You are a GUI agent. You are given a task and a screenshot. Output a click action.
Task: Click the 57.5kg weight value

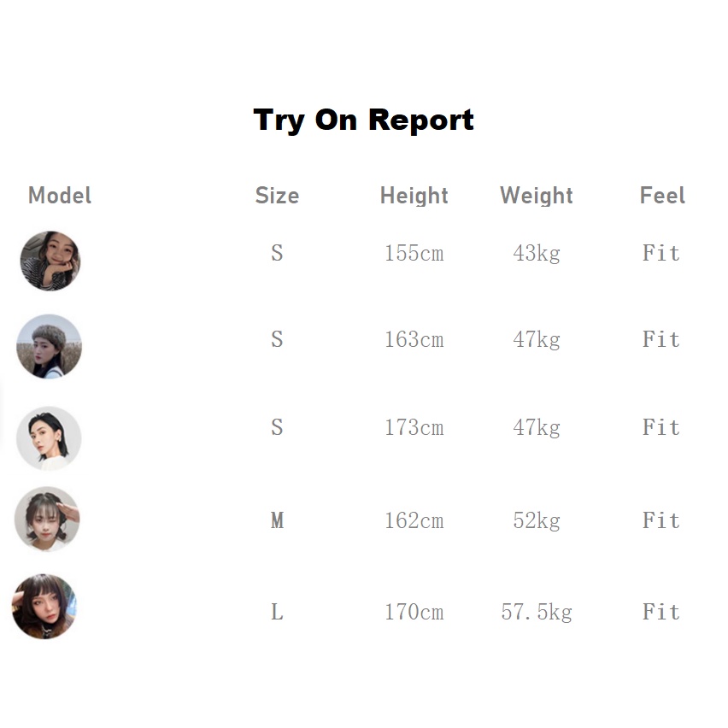coord(537,613)
